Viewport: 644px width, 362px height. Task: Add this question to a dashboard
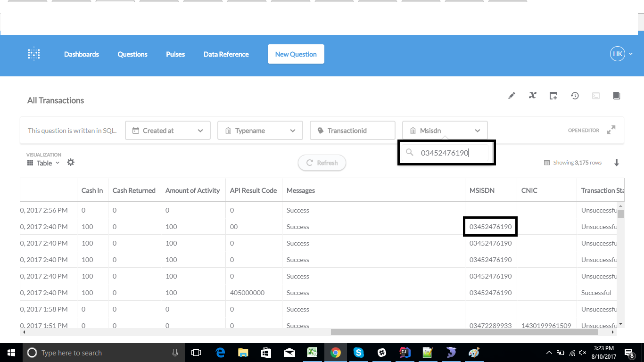click(x=553, y=95)
